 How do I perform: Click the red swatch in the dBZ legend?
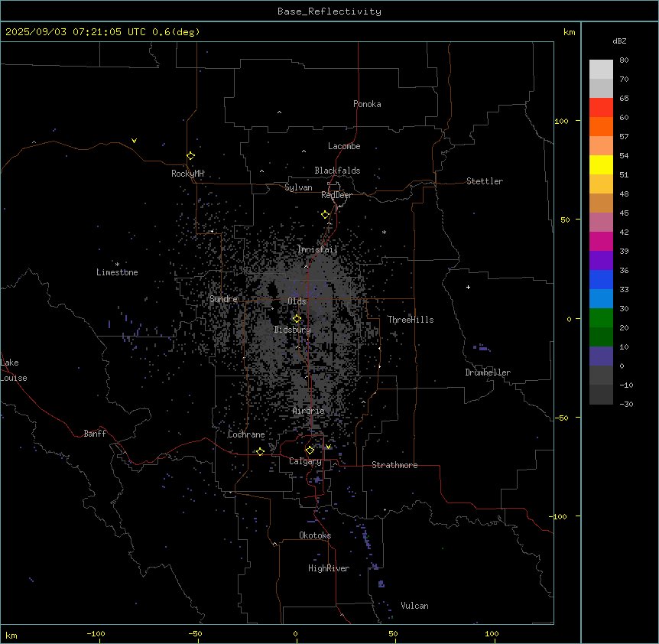601,107
